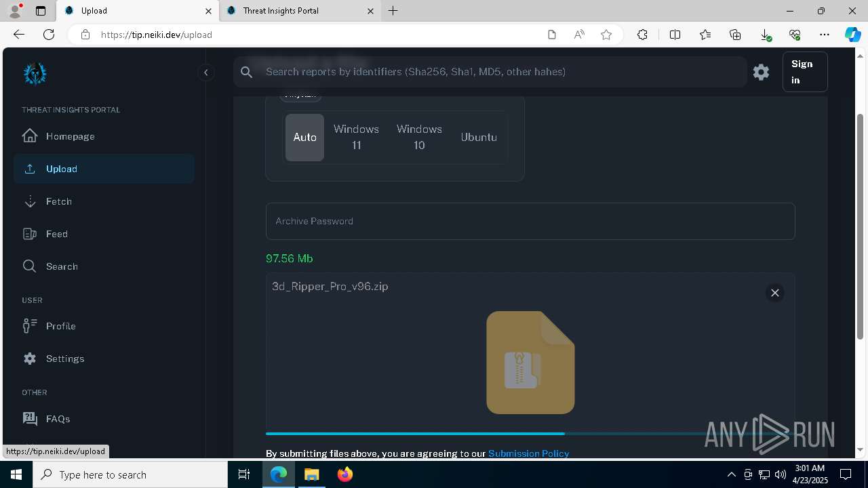Remove the 3d_Ripper_Pro_v96.zip file
Image resolution: width=868 pixels, height=488 pixels.
pos(774,293)
